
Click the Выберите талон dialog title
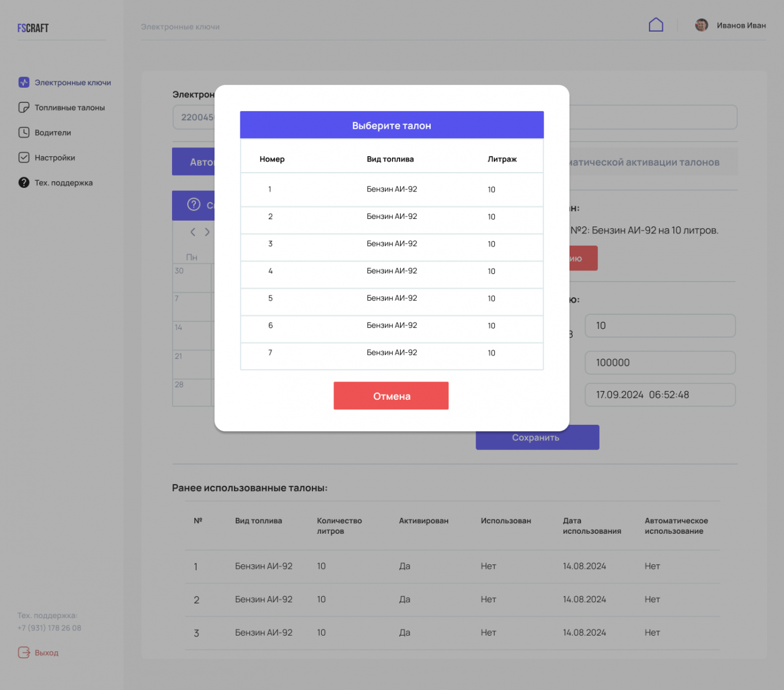click(x=391, y=126)
